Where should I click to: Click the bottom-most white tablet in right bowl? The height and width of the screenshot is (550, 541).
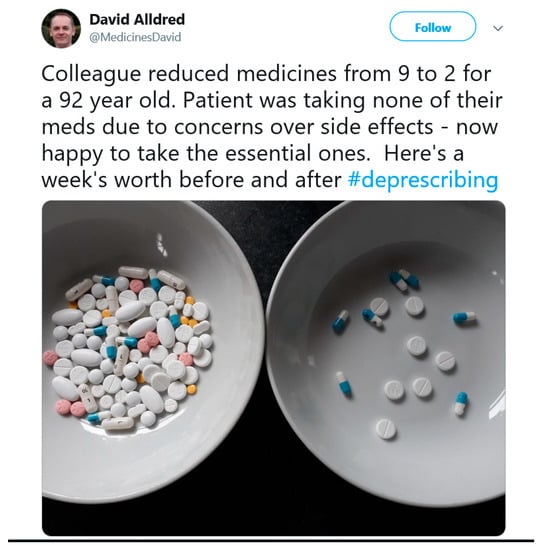[386, 429]
